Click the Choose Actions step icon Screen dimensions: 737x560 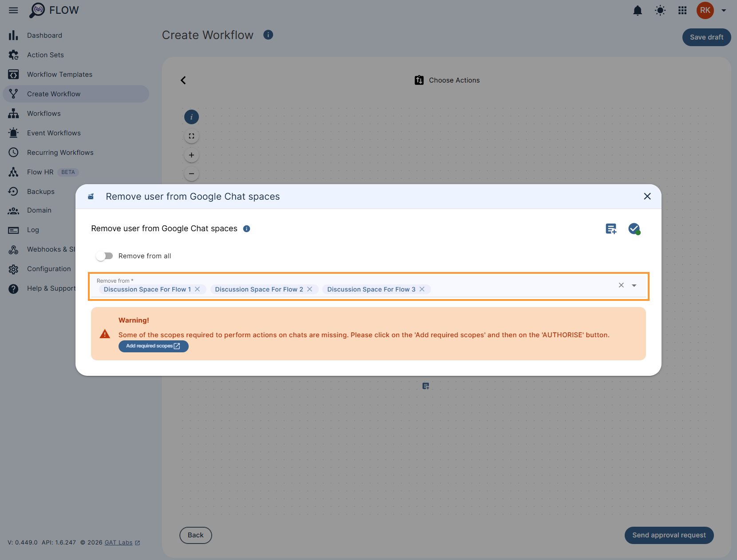(x=419, y=80)
